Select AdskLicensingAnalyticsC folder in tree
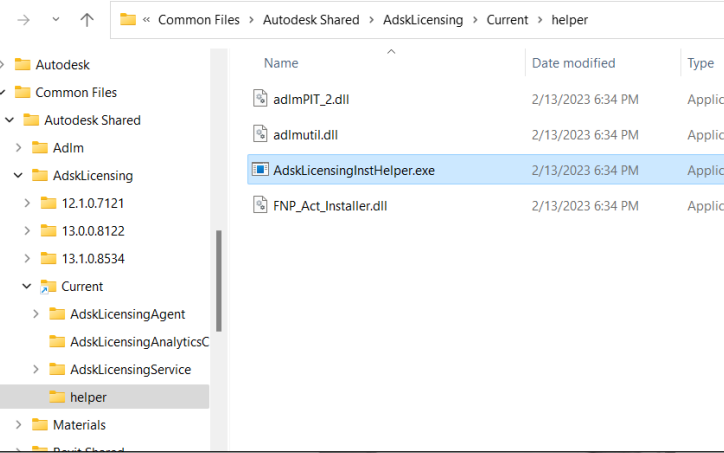This screenshot has width=724, height=453. [139, 342]
